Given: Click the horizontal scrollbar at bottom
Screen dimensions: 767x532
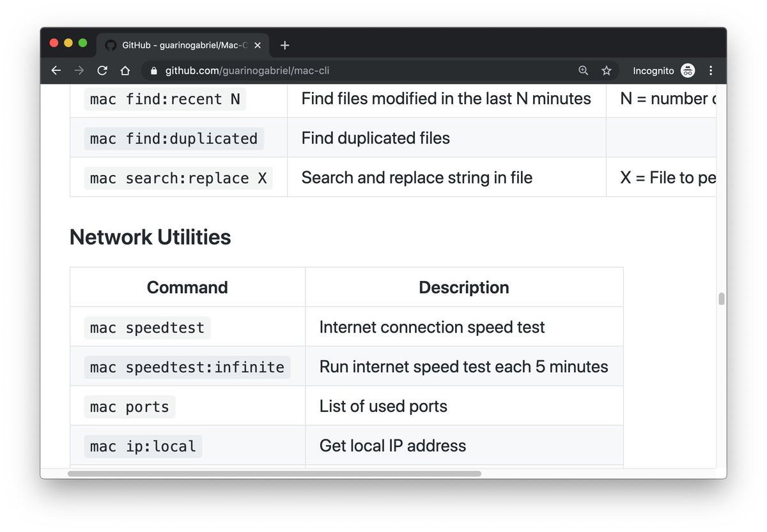Looking at the screenshot, I should (274, 474).
